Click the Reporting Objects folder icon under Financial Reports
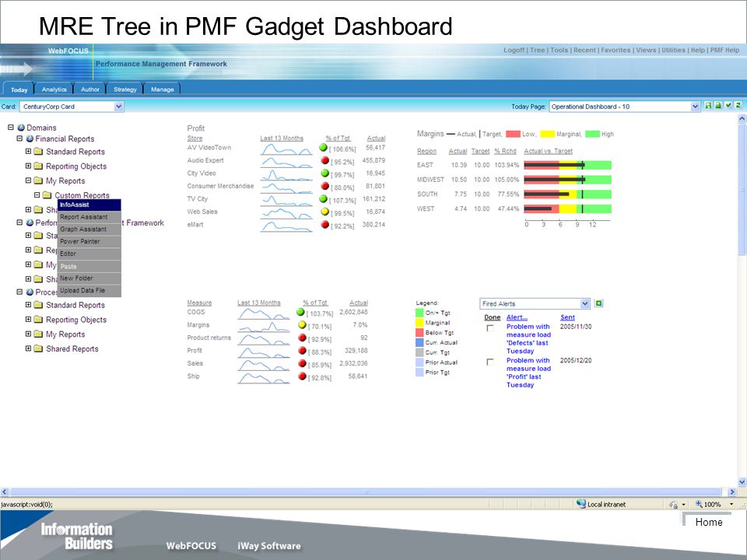This screenshot has height=560, width=747. [39, 166]
